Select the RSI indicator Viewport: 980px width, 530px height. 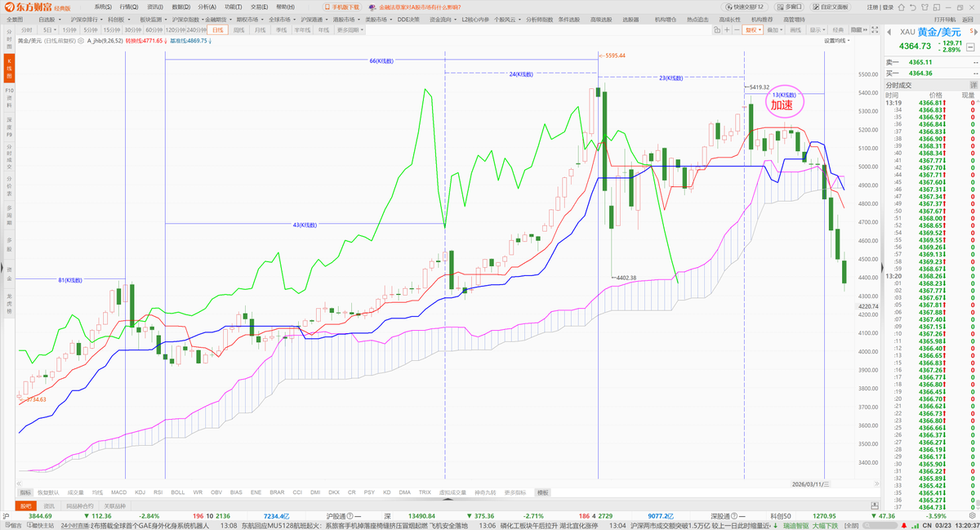pyautogui.click(x=158, y=492)
